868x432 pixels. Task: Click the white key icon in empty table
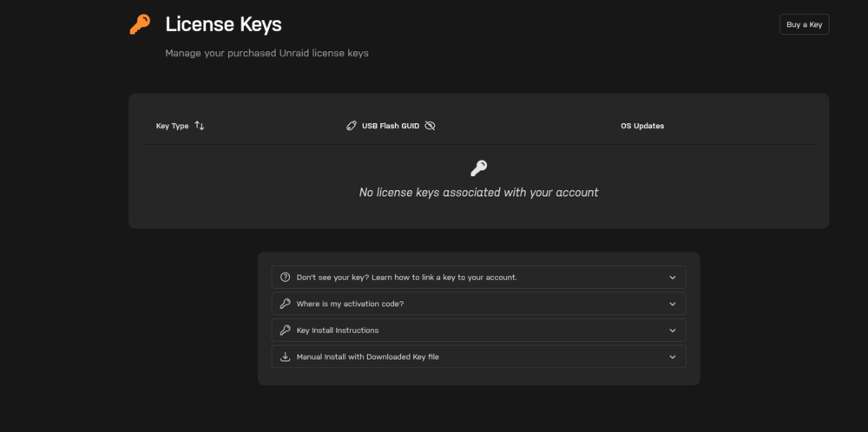point(478,168)
